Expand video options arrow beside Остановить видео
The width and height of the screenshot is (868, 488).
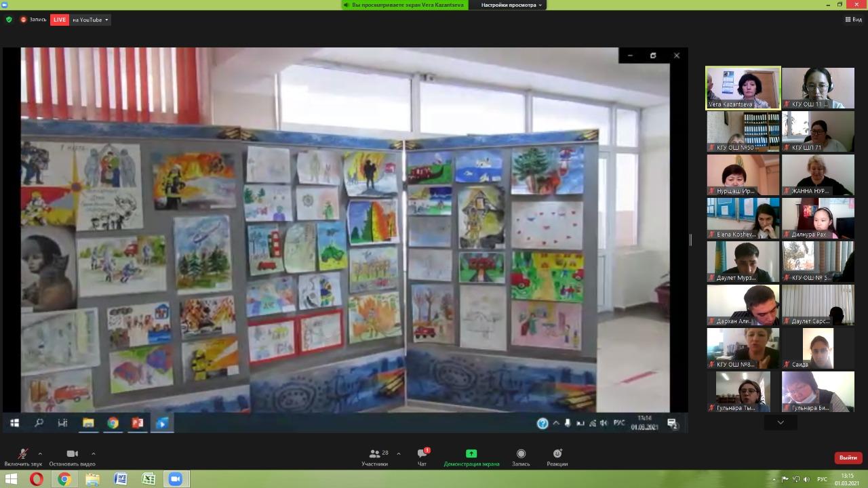[93, 453]
